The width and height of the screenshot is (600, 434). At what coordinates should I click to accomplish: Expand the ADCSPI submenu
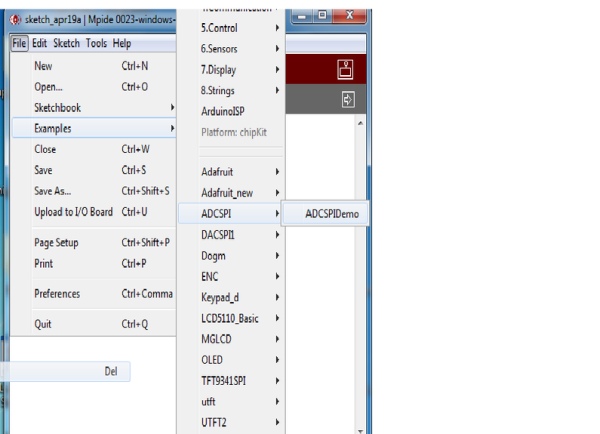pos(232,214)
